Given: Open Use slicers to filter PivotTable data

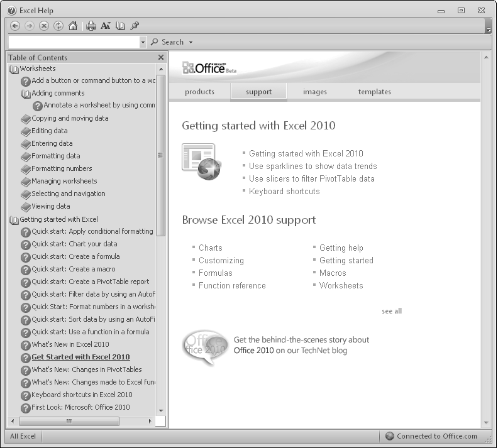Looking at the screenshot, I should coord(312,179).
